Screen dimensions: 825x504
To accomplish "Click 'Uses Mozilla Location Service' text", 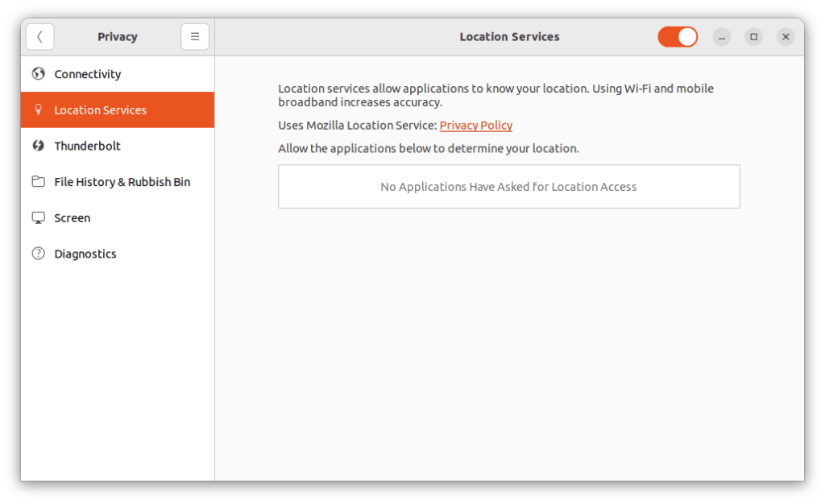I will 358,125.
